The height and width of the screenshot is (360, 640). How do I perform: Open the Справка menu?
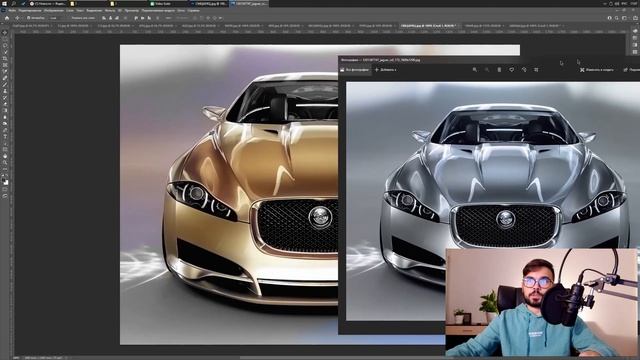[193, 11]
